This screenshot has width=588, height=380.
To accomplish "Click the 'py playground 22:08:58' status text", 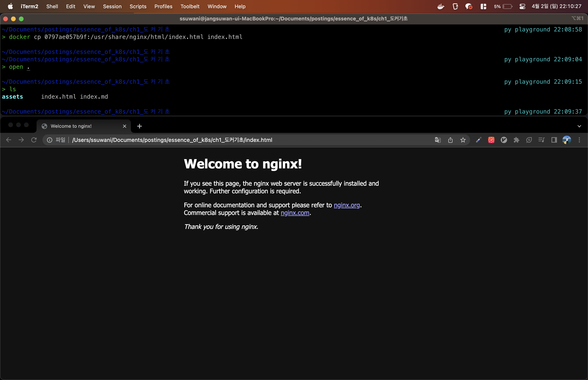I will click(x=543, y=29).
